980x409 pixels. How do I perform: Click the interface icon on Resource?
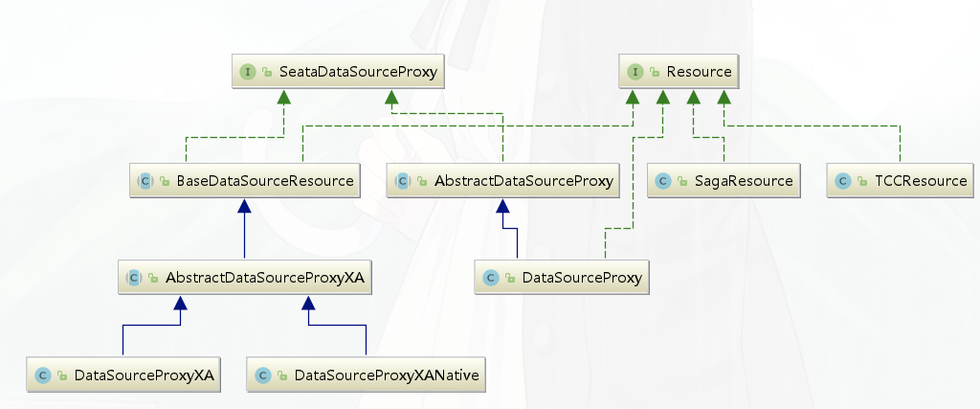click(x=635, y=72)
